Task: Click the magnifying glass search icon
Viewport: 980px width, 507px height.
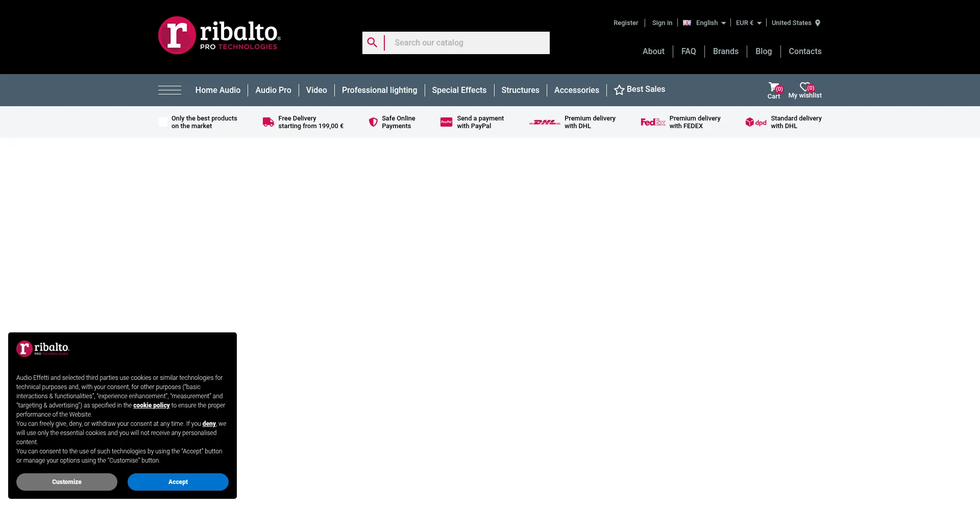Action: click(372, 43)
